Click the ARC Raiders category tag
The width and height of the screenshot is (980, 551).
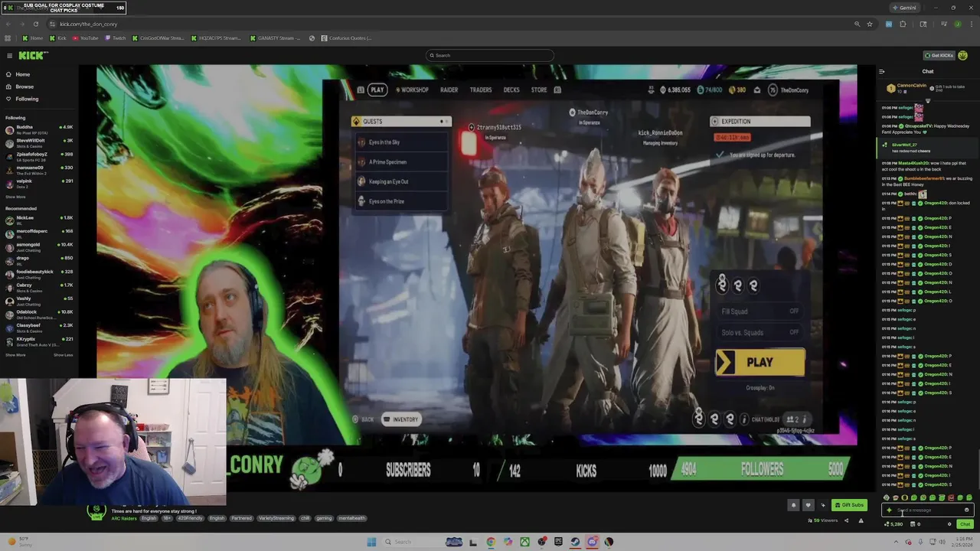[x=124, y=518]
